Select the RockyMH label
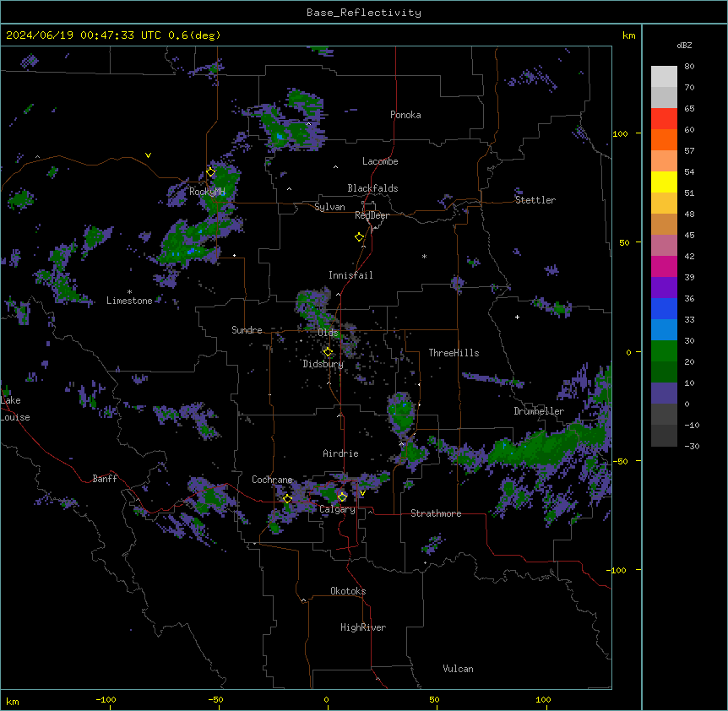728x711 pixels. (x=207, y=192)
